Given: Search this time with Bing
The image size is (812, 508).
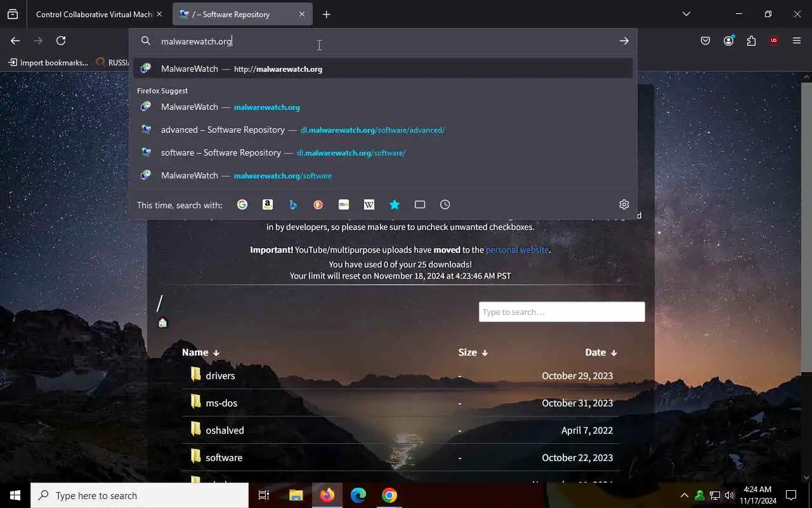Looking at the screenshot, I should tap(293, 204).
